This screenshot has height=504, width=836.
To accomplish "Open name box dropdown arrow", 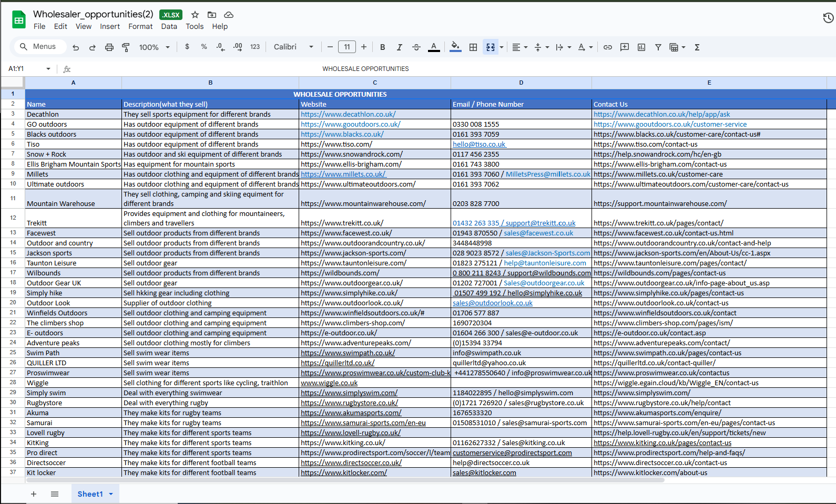I will click(48, 69).
